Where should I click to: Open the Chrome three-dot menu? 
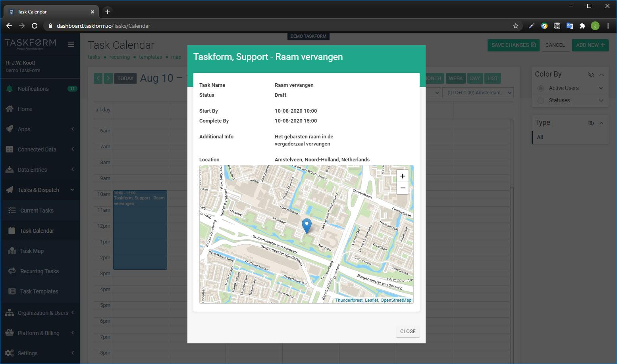[608, 26]
